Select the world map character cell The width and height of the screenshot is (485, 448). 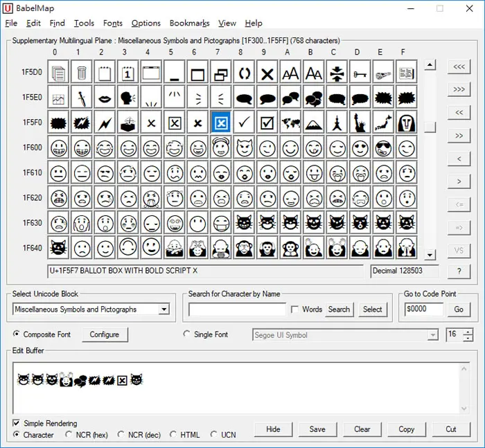(290, 123)
